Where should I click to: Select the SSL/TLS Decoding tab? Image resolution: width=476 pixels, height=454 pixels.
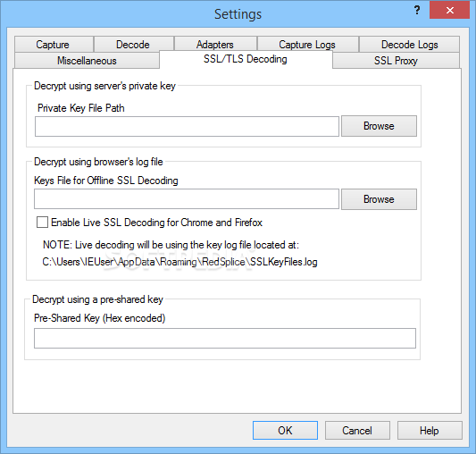point(246,59)
